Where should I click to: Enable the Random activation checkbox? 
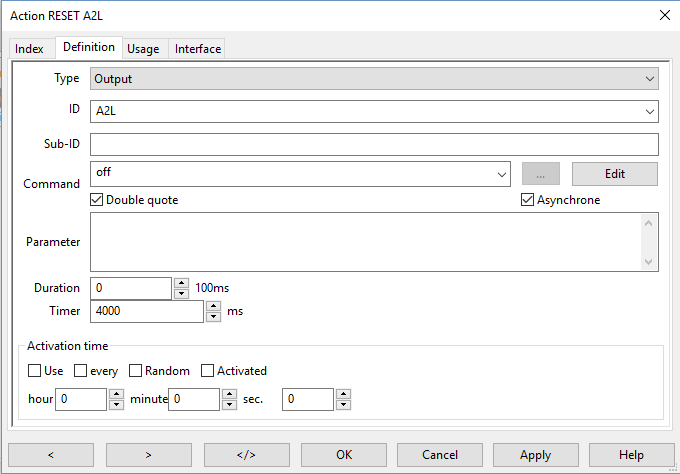[x=136, y=371]
